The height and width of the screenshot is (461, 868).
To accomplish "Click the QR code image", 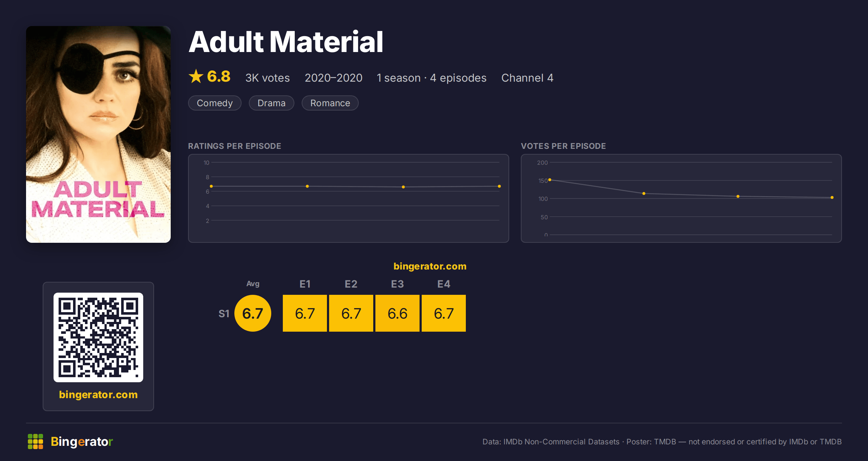I will tap(98, 337).
